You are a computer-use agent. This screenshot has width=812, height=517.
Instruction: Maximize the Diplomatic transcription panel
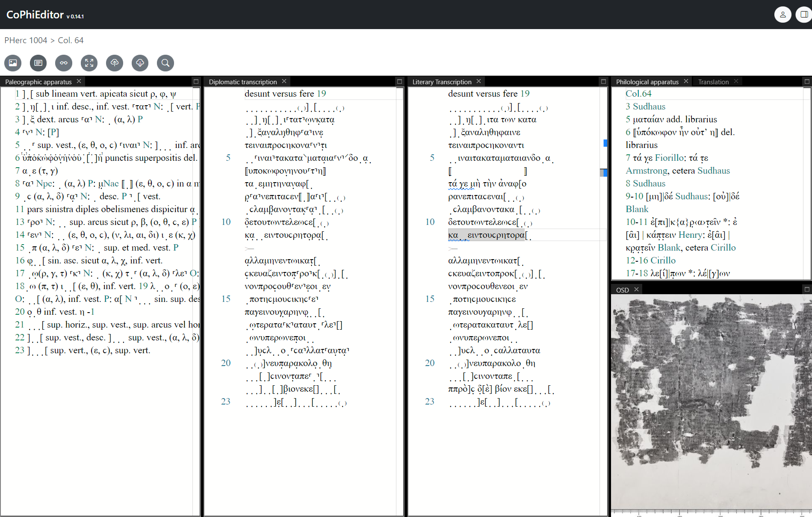click(x=399, y=81)
